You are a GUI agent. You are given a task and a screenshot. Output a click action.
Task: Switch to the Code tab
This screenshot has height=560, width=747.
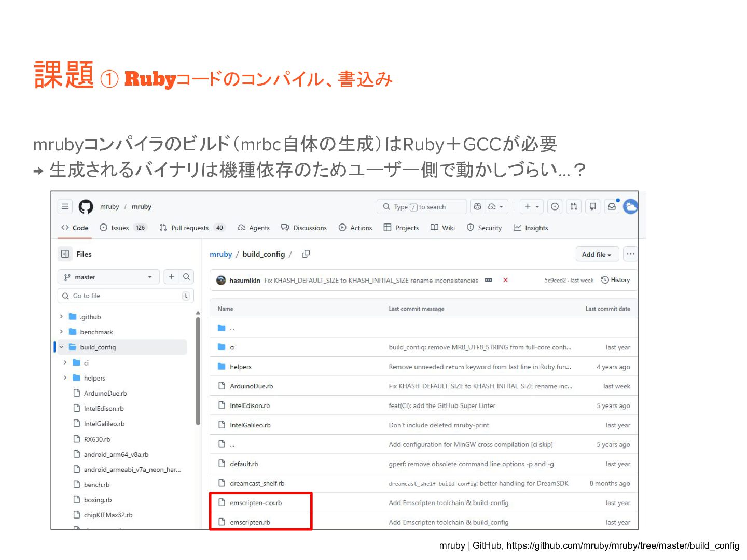pyautogui.click(x=75, y=228)
